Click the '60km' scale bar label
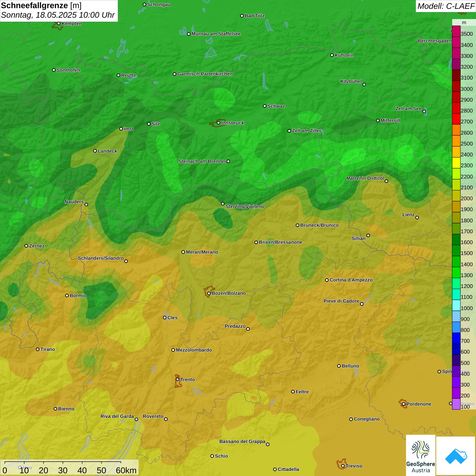This screenshot has width=476, height=476. pyautogui.click(x=126, y=470)
